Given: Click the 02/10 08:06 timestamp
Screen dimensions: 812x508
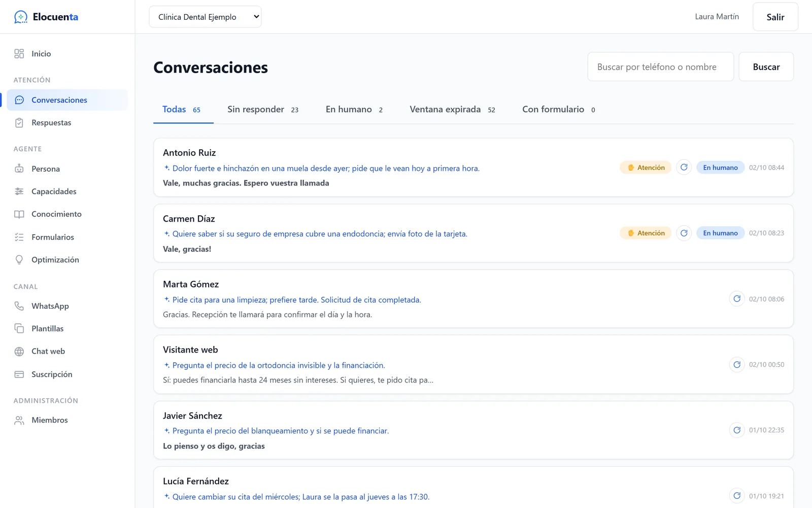Looking at the screenshot, I should pos(766,299).
